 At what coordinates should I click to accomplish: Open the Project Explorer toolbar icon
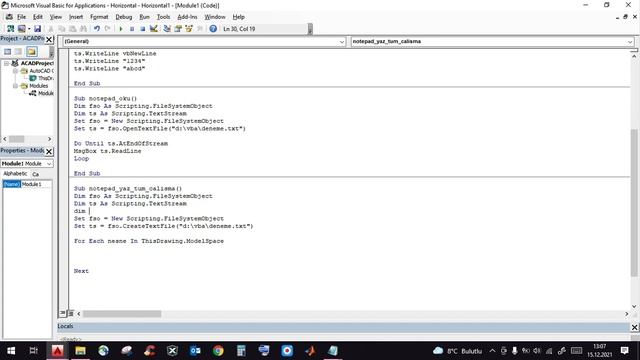(167, 29)
